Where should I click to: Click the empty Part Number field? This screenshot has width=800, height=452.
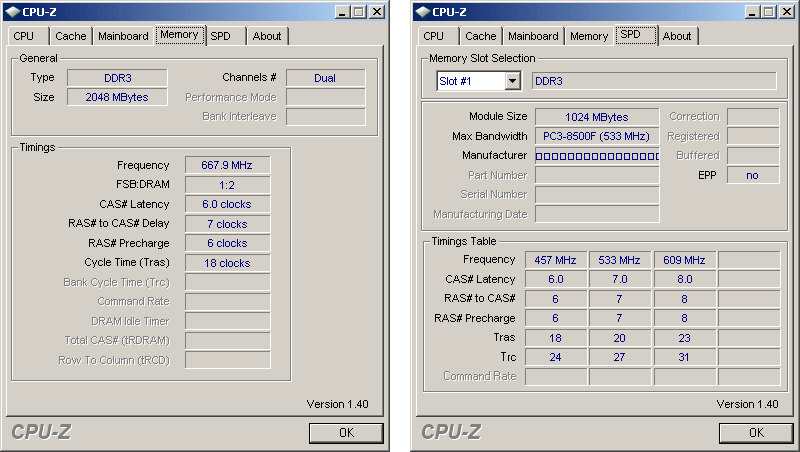[597, 175]
